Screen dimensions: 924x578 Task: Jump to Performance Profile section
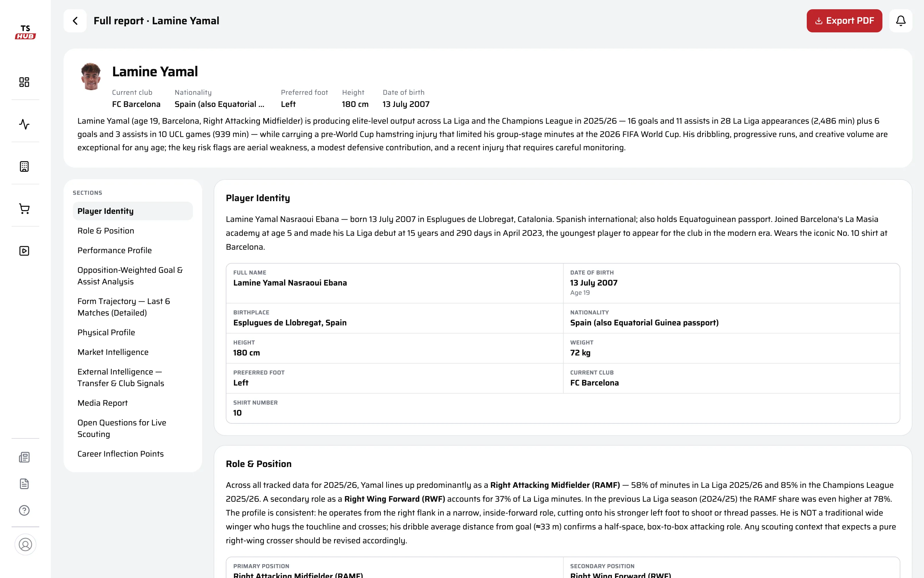click(x=133, y=250)
